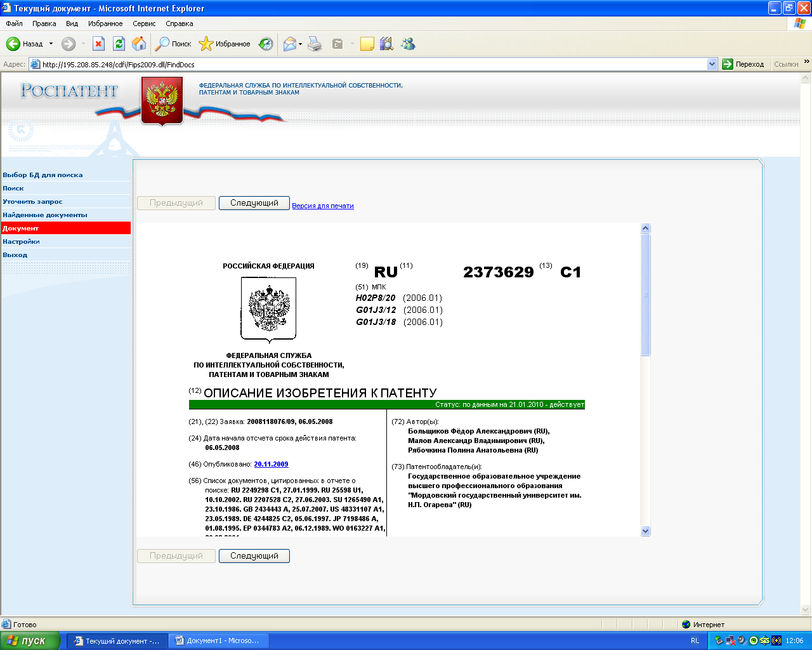This screenshot has width=812, height=650.
Task: Open the yellow note Discuss icon
Action: 367,44
